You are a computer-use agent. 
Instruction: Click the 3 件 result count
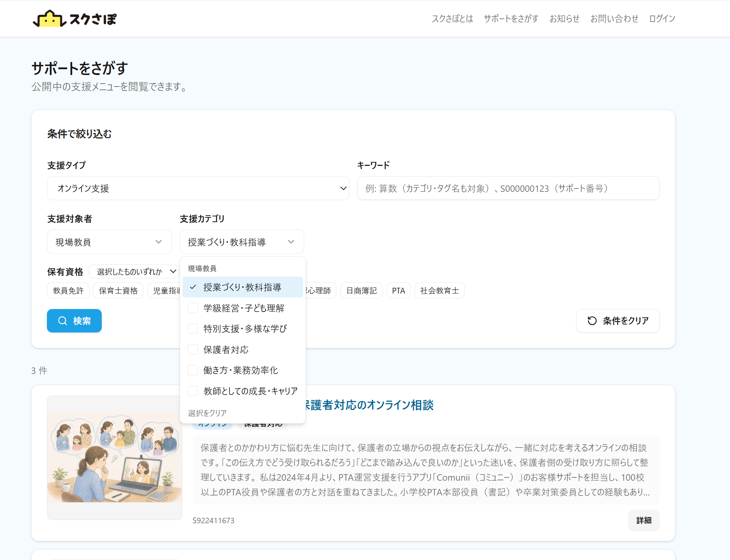(39, 371)
